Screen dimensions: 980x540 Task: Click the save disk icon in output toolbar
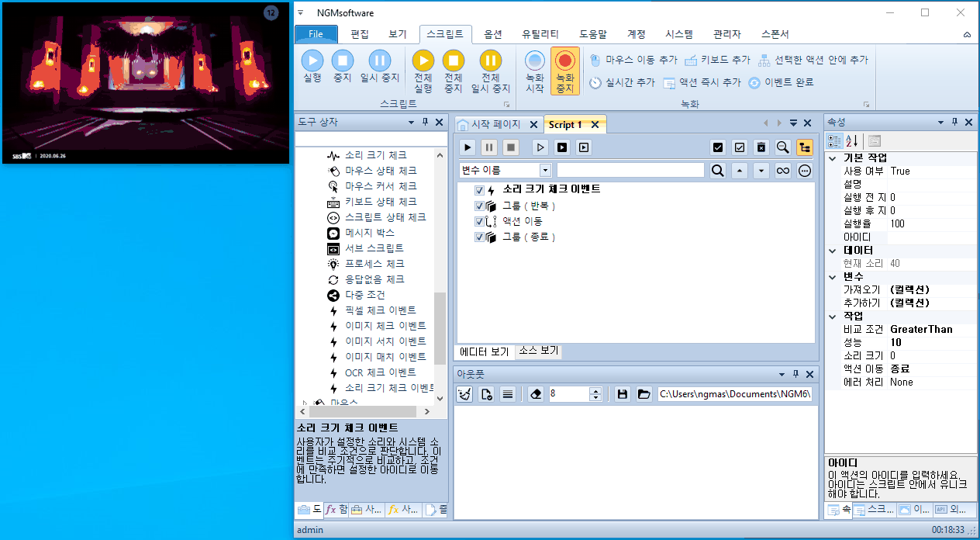pyautogui.click(x=622, y=394)
